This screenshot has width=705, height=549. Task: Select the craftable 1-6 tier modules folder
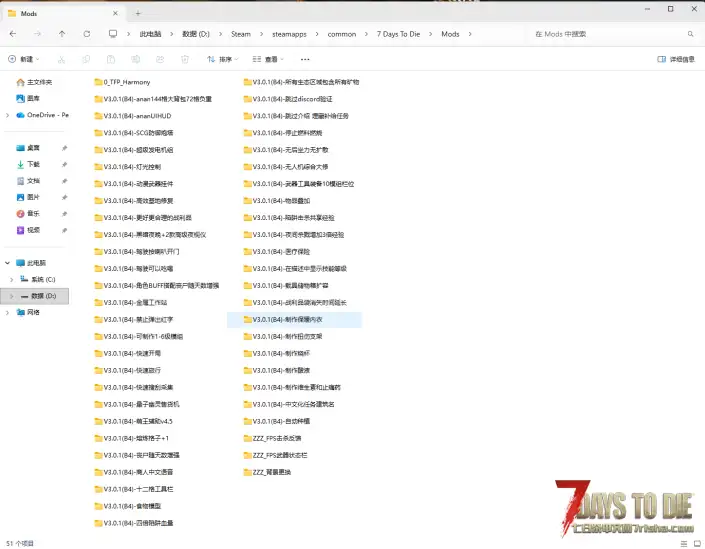139,337
